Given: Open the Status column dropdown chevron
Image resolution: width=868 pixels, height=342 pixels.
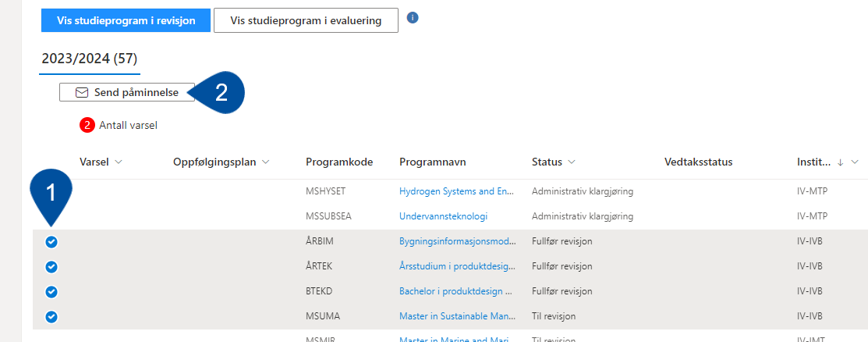Looking at the screenshot, I should (572, 162).
